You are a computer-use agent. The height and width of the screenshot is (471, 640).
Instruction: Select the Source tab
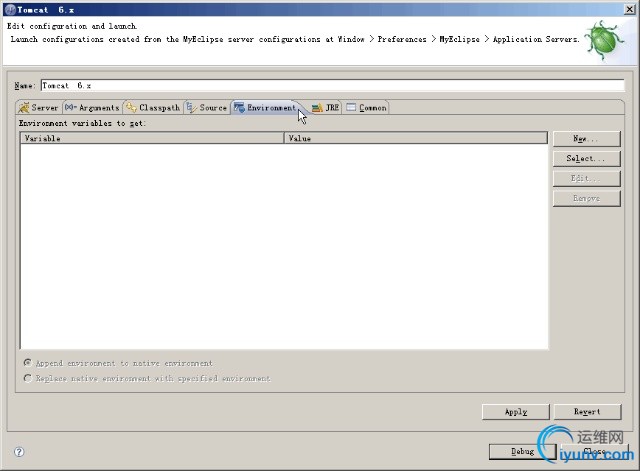(x=207, y=107)
